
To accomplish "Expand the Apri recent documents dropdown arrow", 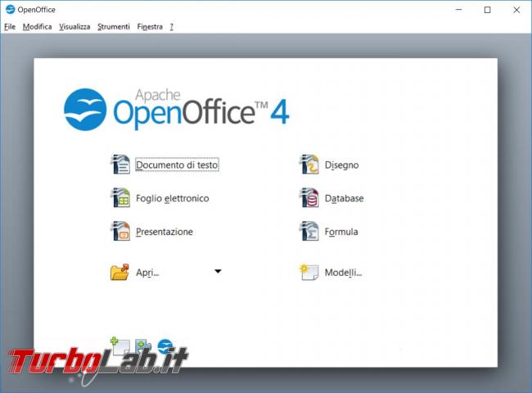I will [219, 271].
